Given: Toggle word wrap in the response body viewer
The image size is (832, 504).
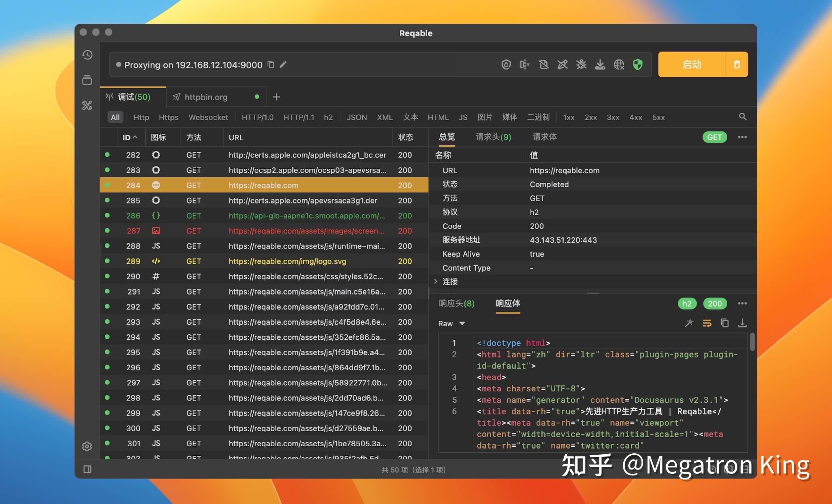Looking at the screenshot, I should (x=708, y=323).
